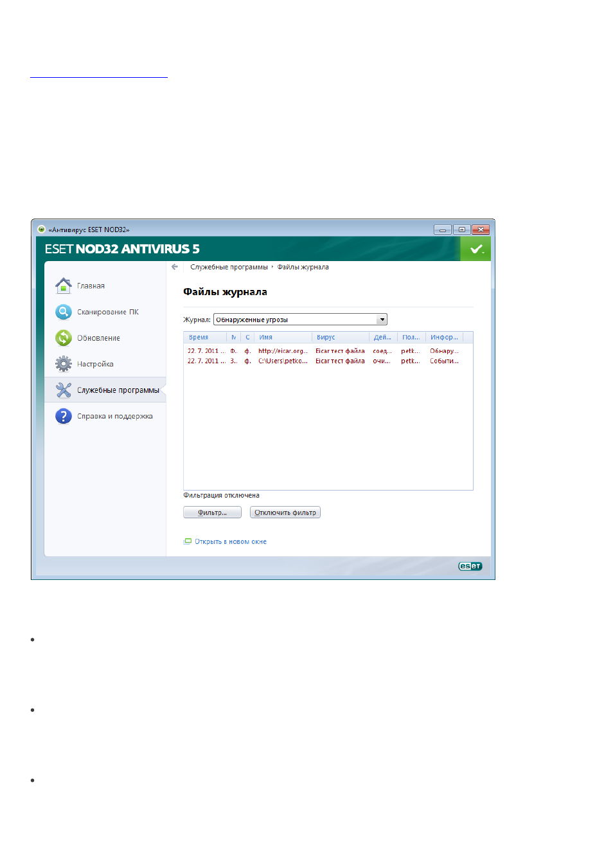
Task: Close the ESET NOD32 window
Action: [481, 230]
